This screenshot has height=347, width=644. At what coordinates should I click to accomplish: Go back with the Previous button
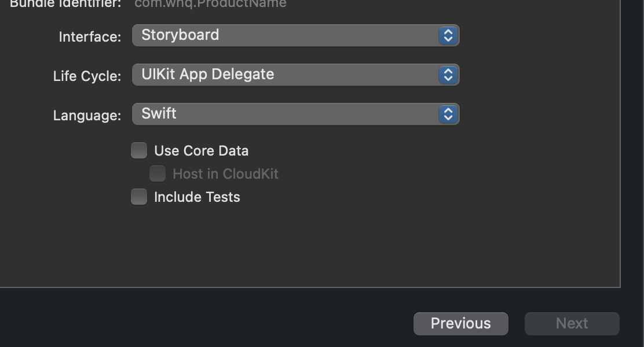coord(460,324)
